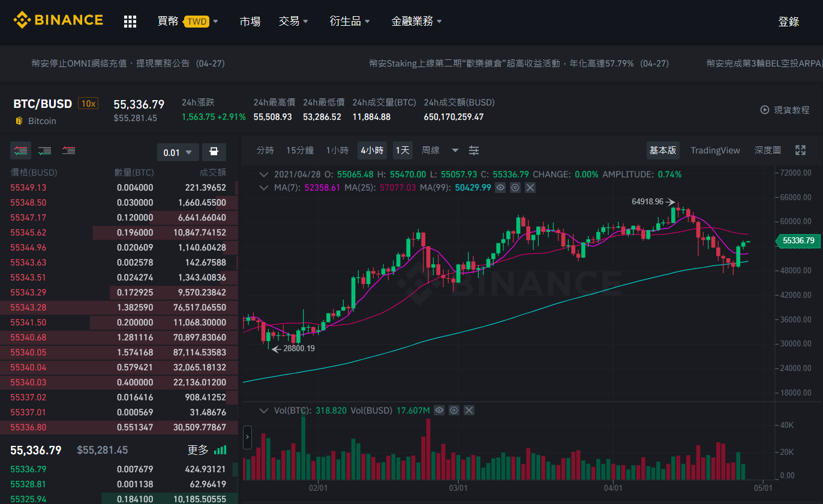Click the Bitcoin info link
823x504 pixels.
[x=42, y=121]
